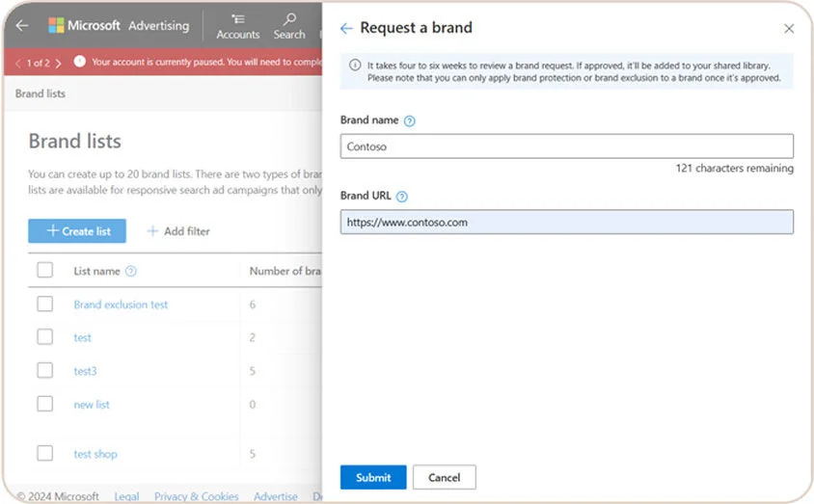Click Add filter
The width and height of the screenshot is (814, 504).
[x=178, y=231]
